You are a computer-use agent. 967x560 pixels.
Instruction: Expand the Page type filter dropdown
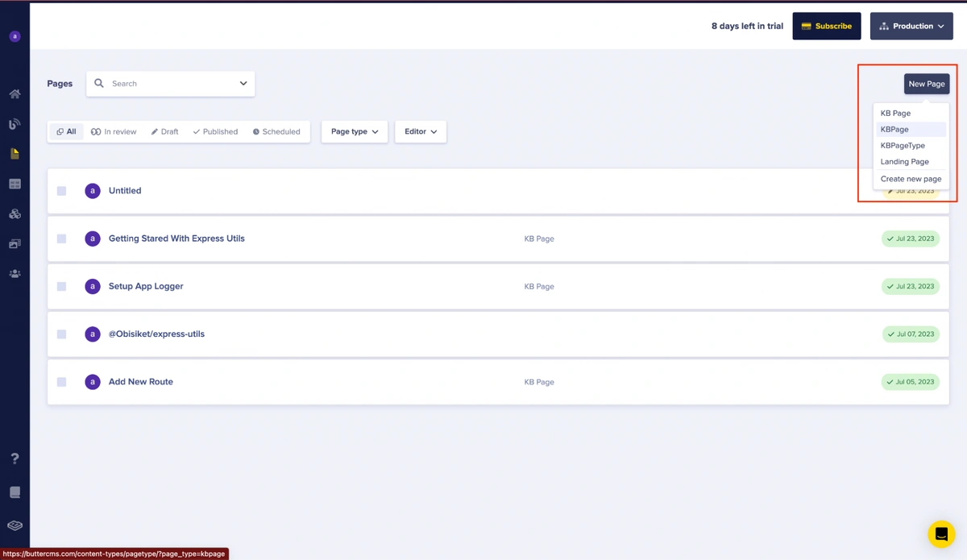[x=355, y=132]
